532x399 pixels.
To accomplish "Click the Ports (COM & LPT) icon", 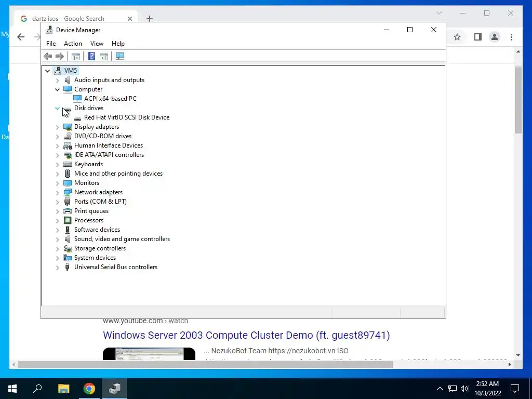I will pyautogui.click(x=68, y=202).
